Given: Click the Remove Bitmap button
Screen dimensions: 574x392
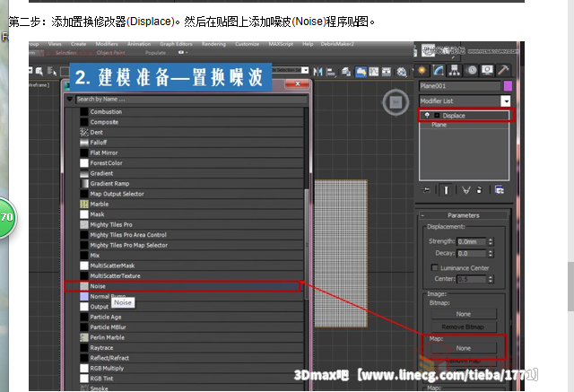Looking at the screenshot, I should pos(464,327).
